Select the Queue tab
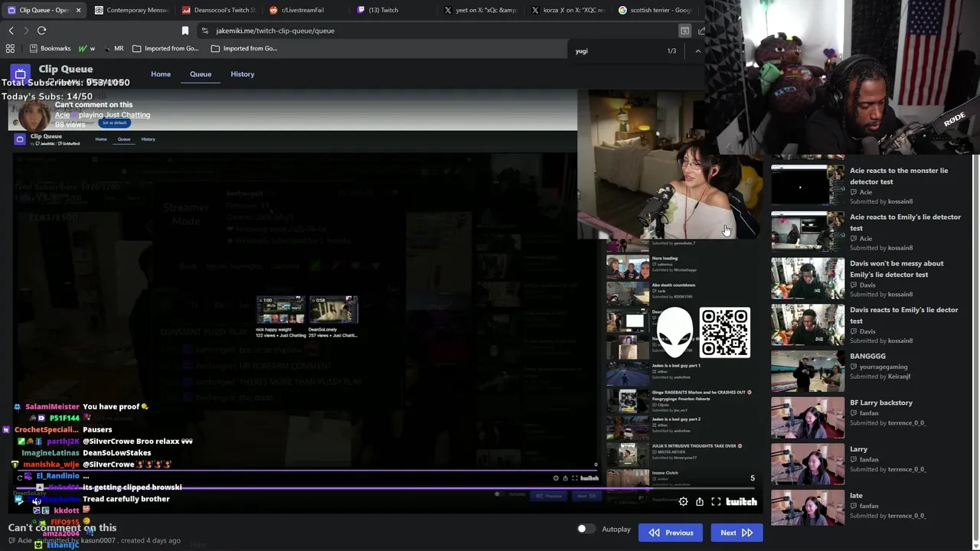 201,74
